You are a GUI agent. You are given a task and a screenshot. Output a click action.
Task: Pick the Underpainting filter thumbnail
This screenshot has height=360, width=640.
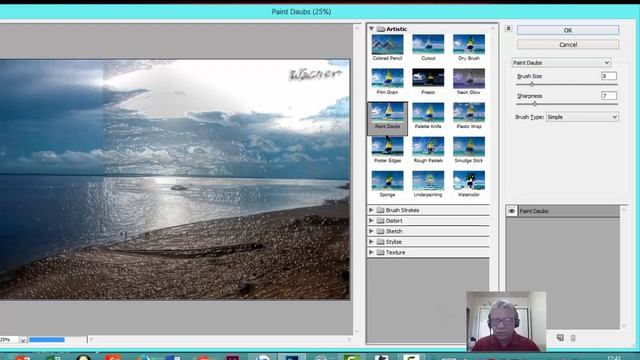(x=428, y=181)
